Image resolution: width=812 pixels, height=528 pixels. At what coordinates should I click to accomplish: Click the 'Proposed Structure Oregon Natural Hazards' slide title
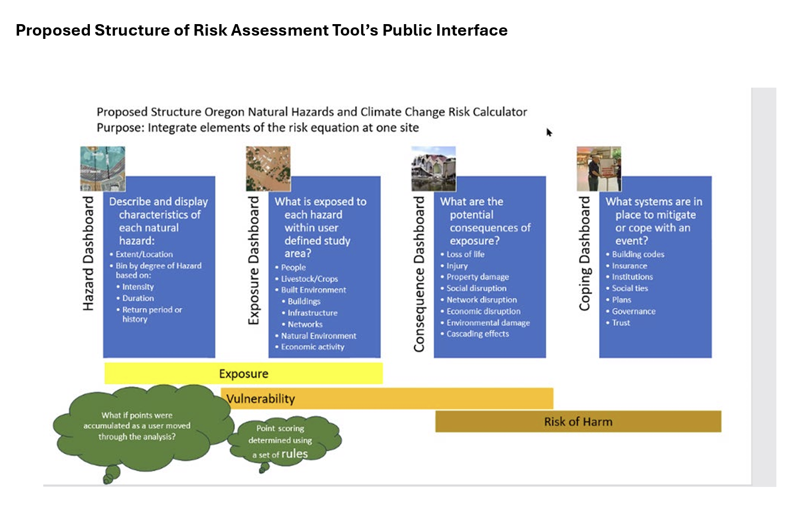[311, 112]
